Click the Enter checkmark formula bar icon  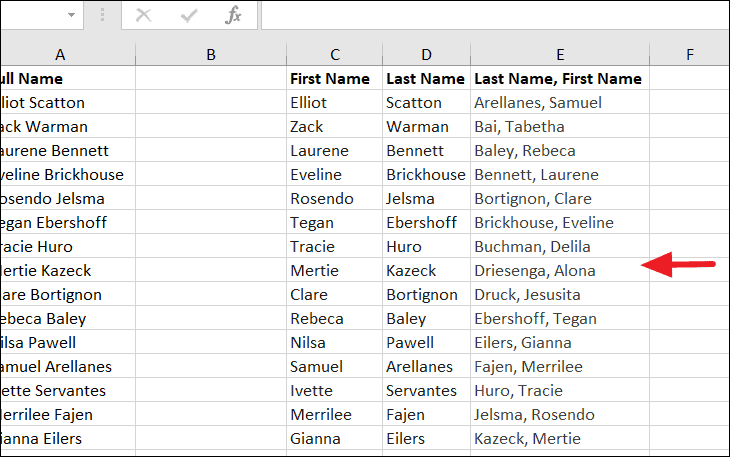[188, 15]
